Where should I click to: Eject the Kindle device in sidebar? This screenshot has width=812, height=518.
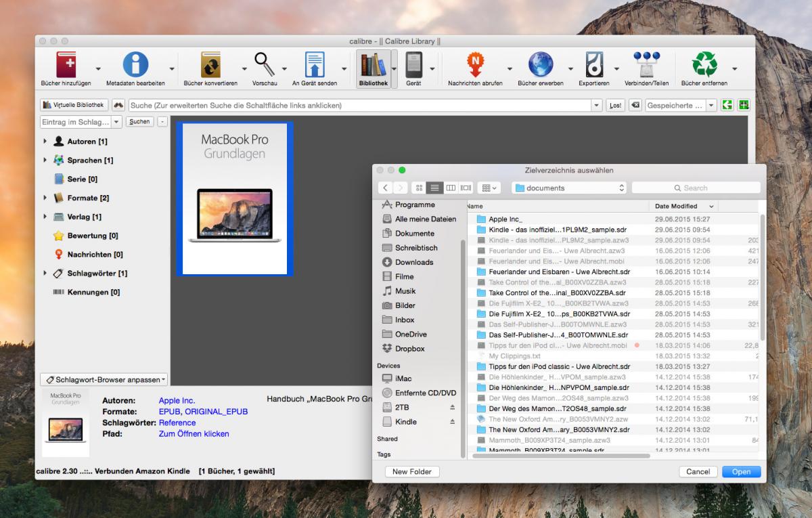tap(453, 422)
